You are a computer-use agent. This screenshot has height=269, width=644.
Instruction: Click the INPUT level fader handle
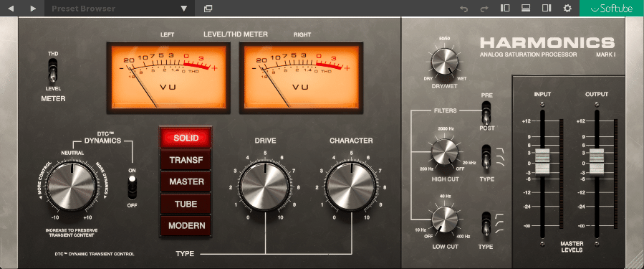pyautogui.click(x=542, y=162)
